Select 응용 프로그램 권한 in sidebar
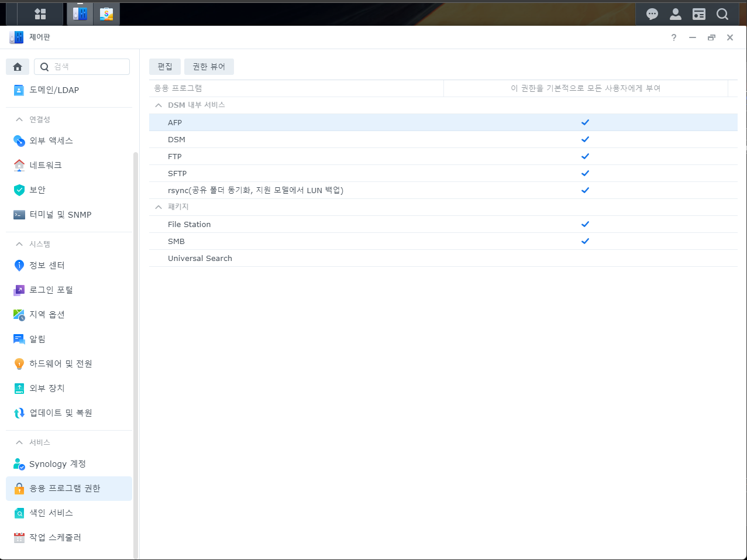This screenshot has height=560, width=747. (x=69, y=489)
